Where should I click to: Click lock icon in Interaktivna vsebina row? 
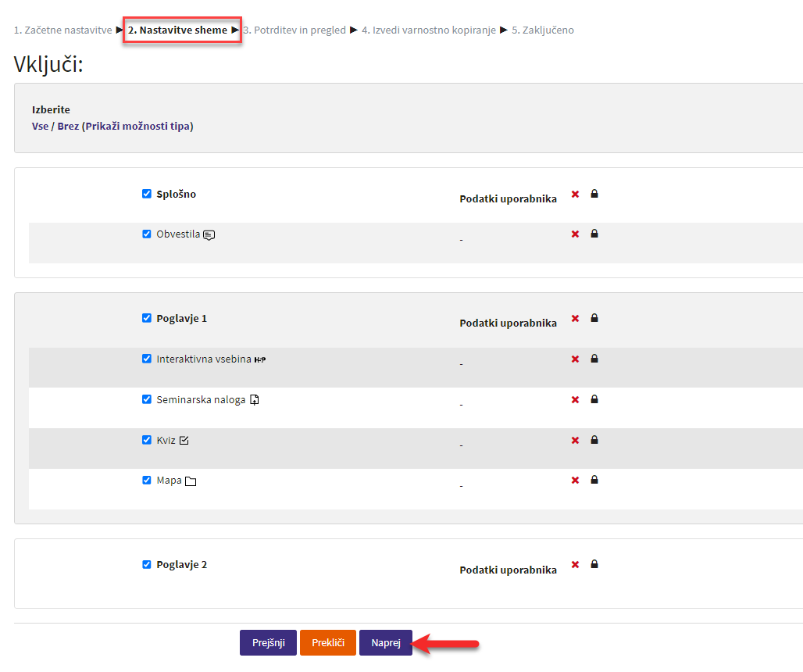(594, 359)
